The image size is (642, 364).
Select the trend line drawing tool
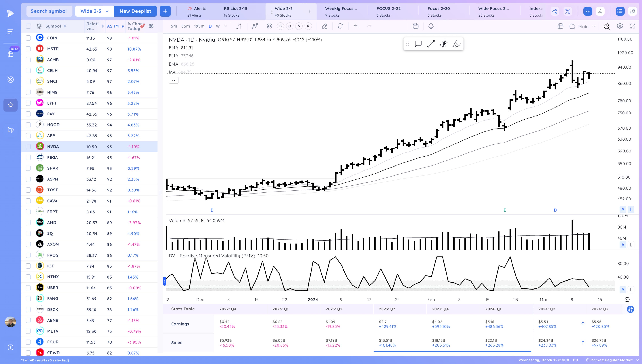click(x=431, y=44)
